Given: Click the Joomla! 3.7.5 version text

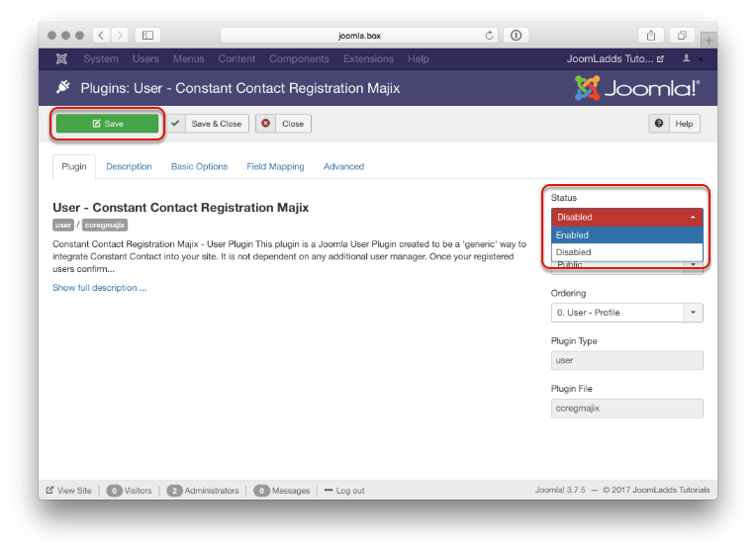Looking at the screenshot, I should tap(560, 490).
